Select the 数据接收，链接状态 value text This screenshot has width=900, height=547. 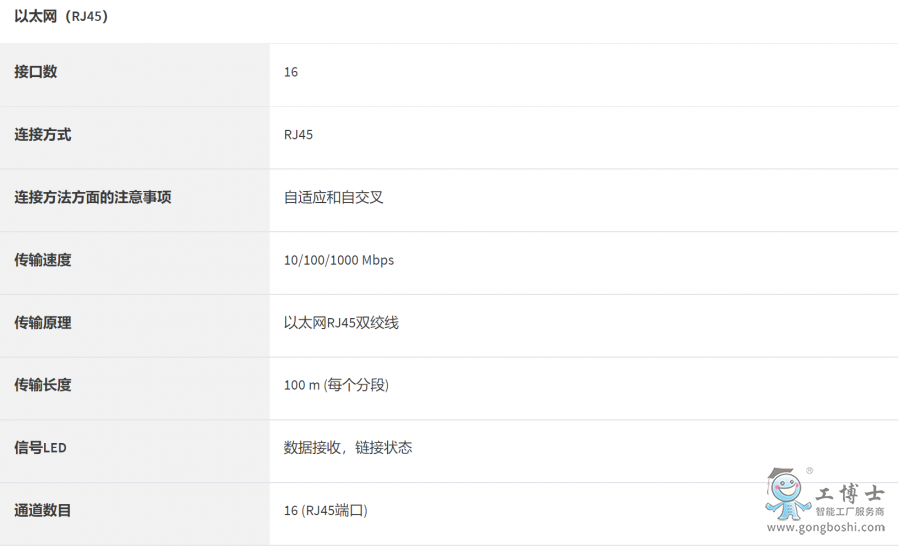(348, 448)
